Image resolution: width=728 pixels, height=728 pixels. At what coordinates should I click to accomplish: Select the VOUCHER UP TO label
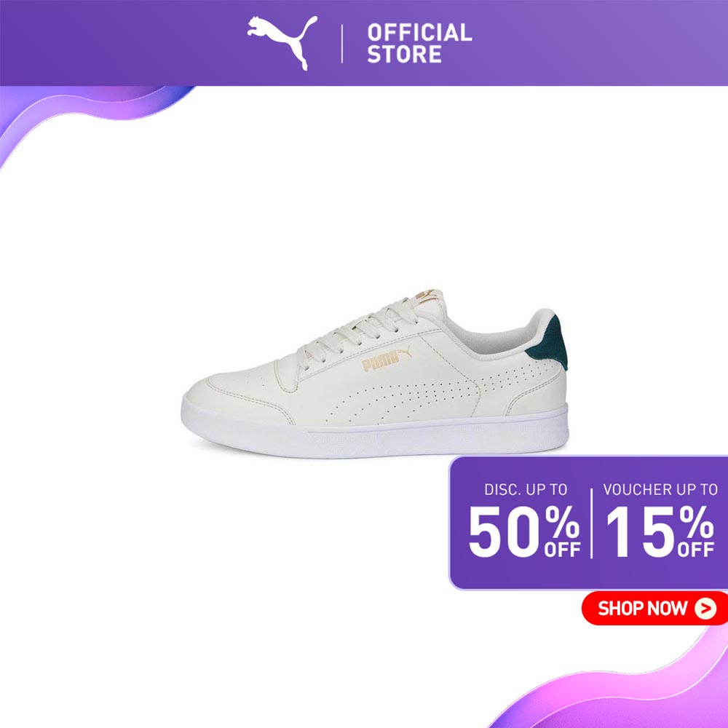(660, 489)
